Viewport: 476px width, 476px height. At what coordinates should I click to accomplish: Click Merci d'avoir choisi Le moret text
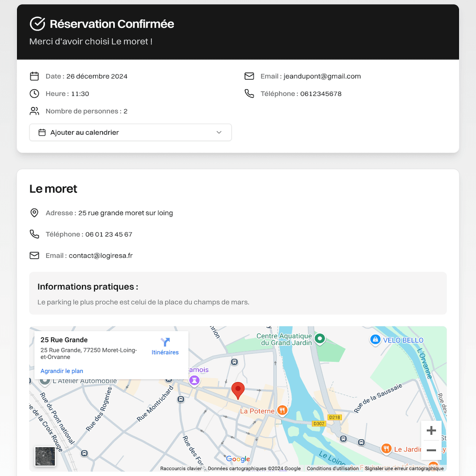pos(91,41)
